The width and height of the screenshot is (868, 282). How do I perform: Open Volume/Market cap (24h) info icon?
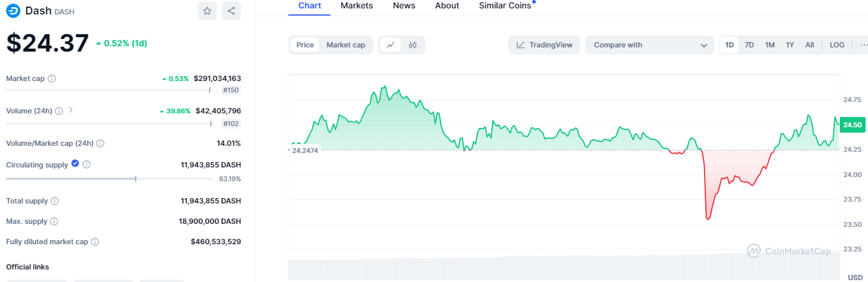[x=100, y=143]
